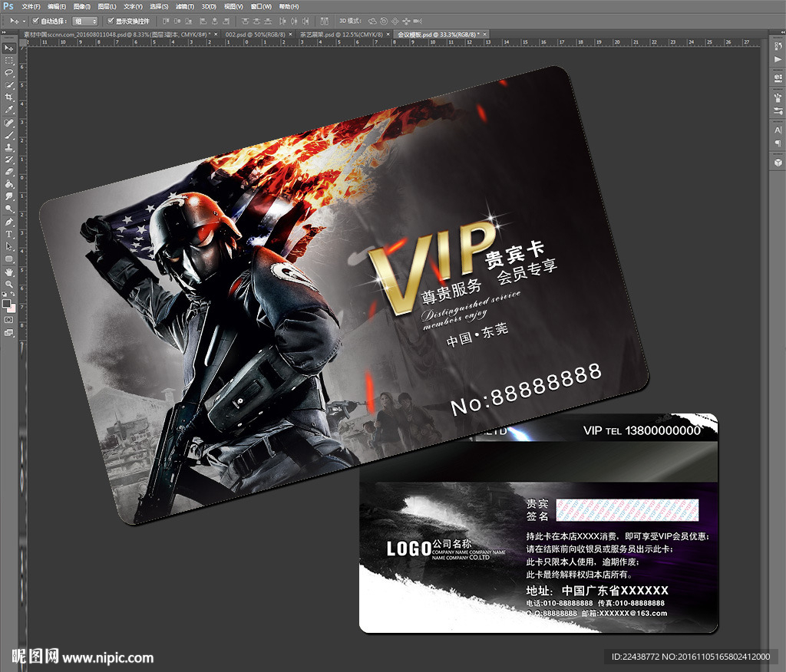The width and height of the screenshot is (786, 672).
Task: Click the background color swatch
Action: 12,308
